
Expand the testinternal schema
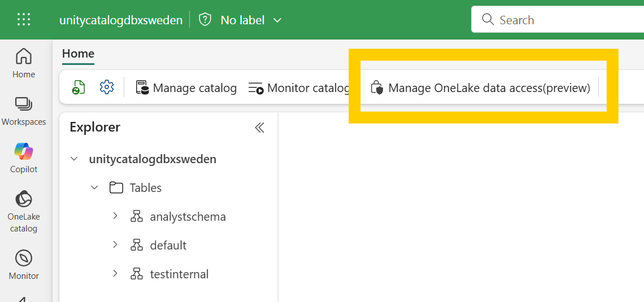(x=115, y=274)
